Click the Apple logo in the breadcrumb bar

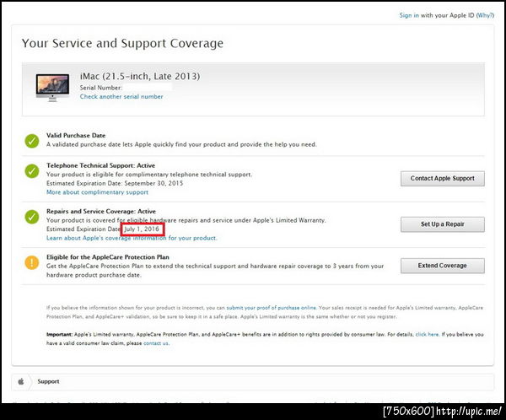tap(21, 381)
